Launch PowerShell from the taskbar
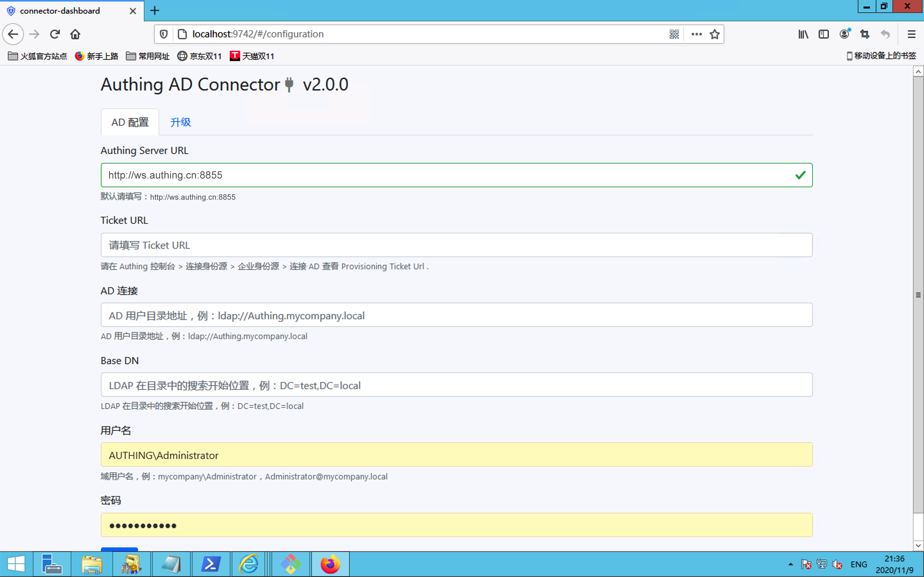Screen dimensions: 924x577 pos(211,564)
